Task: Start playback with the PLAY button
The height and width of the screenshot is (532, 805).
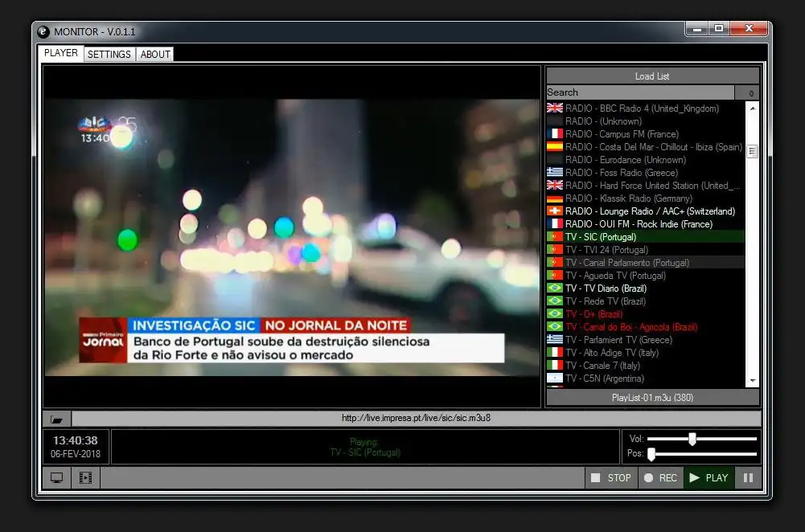Action: [709, 478]
